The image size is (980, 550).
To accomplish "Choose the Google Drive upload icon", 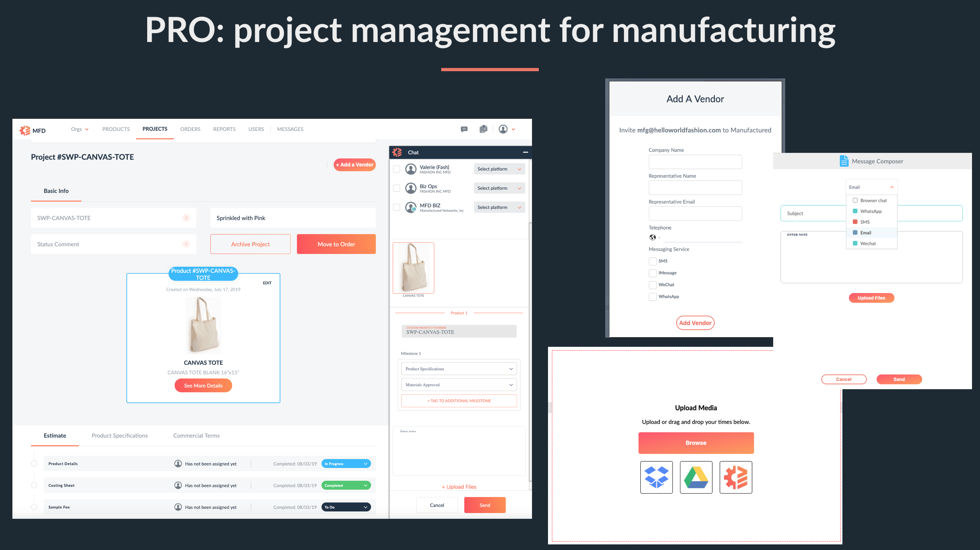I will click(696, 477).
